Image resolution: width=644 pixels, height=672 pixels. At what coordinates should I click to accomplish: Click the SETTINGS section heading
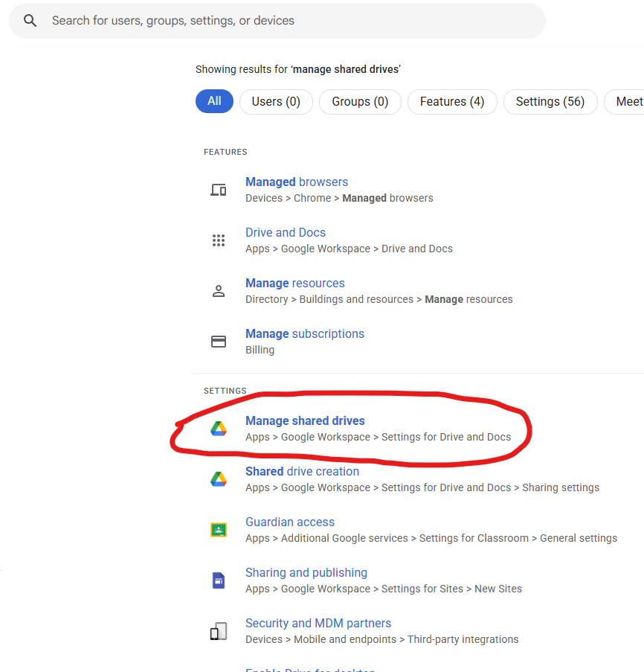(225, 391)
